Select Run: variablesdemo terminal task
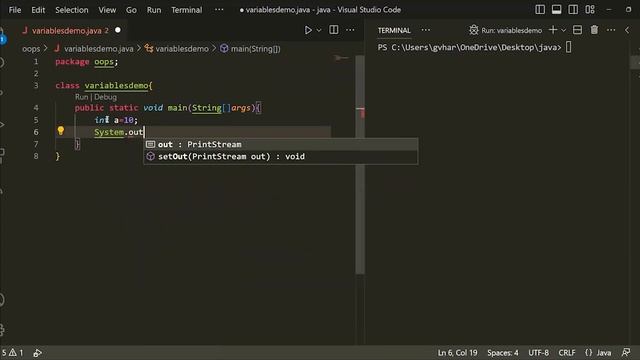640x360 pixels. pos(505,30)
